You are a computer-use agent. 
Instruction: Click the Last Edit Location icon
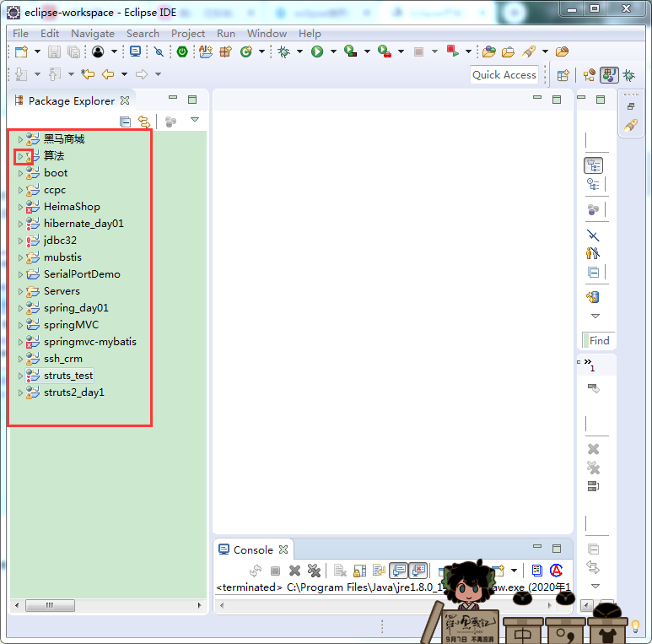88,74
